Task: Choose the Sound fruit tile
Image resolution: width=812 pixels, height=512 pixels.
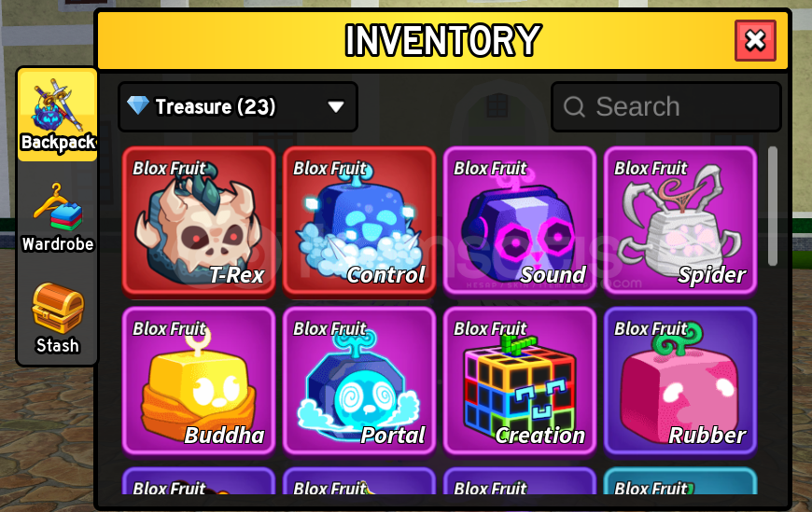Action: [x=520, y=222]
